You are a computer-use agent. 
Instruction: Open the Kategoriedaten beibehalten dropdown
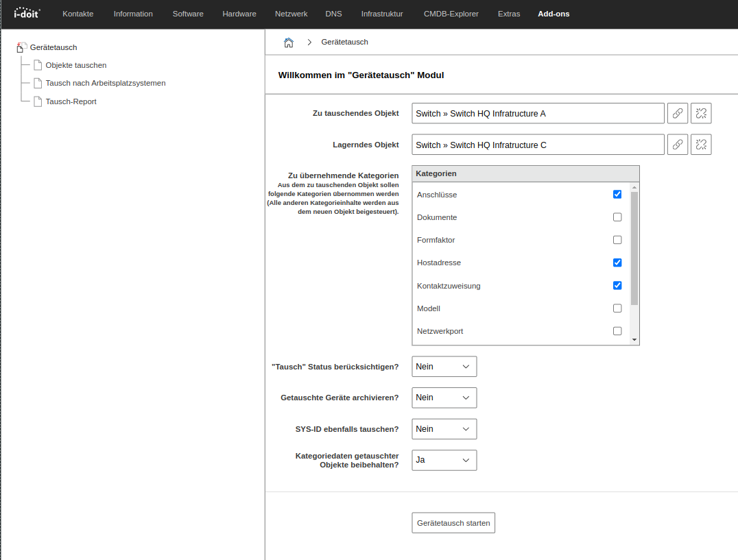pos(444,461)
